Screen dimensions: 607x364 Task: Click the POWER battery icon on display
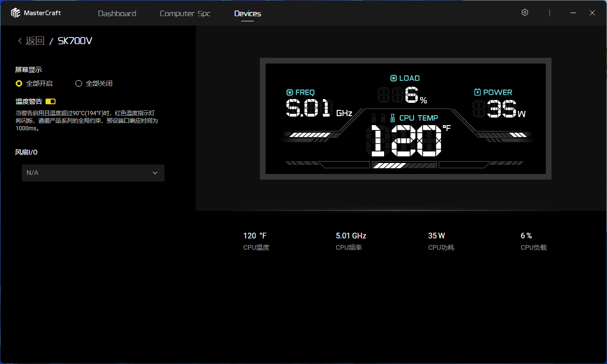478,92
